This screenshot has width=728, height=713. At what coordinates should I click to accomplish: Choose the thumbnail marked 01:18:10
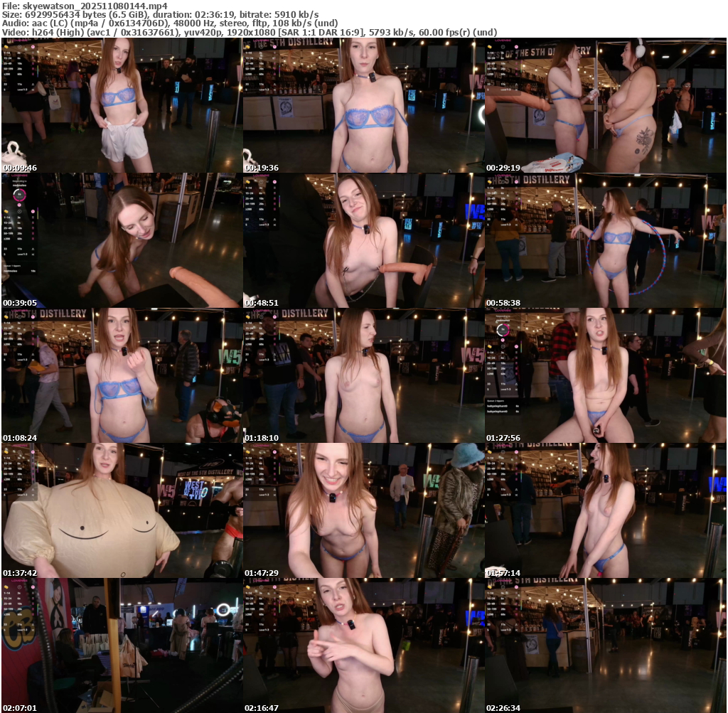click(363, 375)
